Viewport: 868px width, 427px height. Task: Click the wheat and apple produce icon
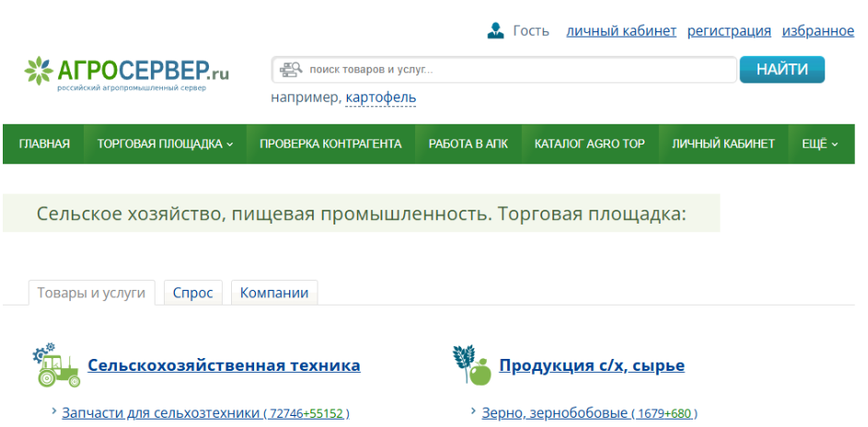471,365
